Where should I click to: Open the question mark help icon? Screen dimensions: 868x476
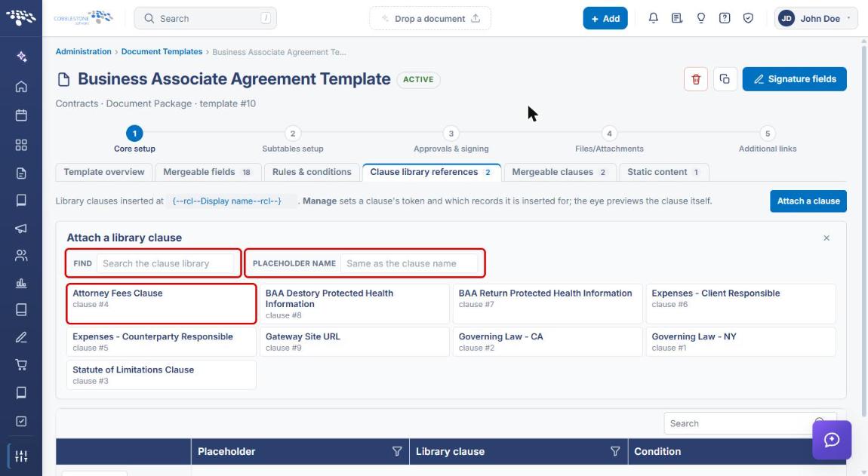point(724,18)
